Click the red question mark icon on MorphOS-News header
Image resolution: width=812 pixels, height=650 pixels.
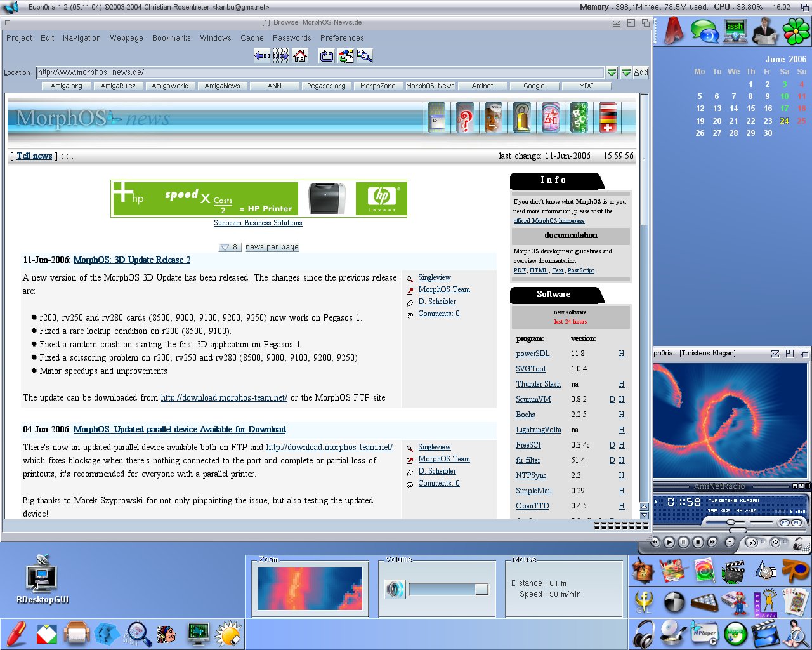click(465, 118)
